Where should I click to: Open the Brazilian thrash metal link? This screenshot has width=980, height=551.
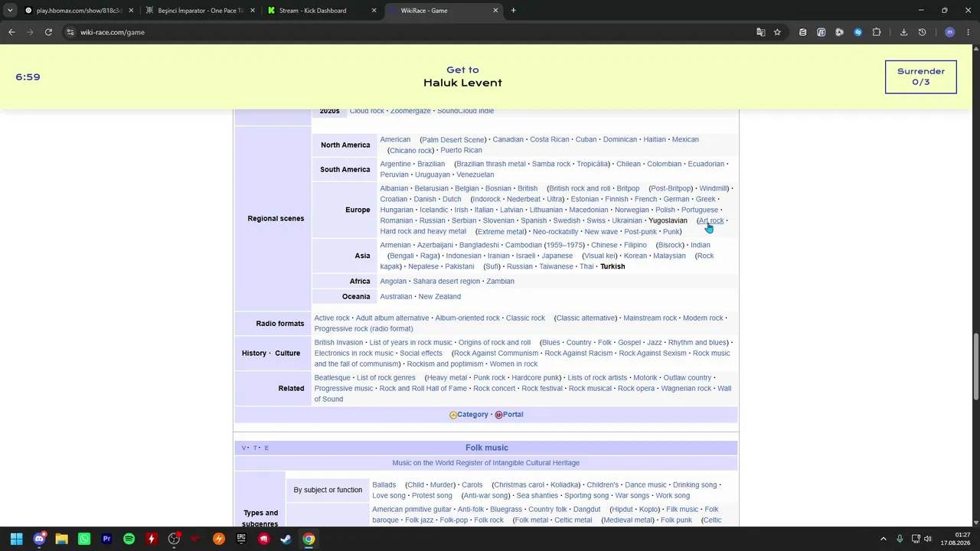(491, 164)
